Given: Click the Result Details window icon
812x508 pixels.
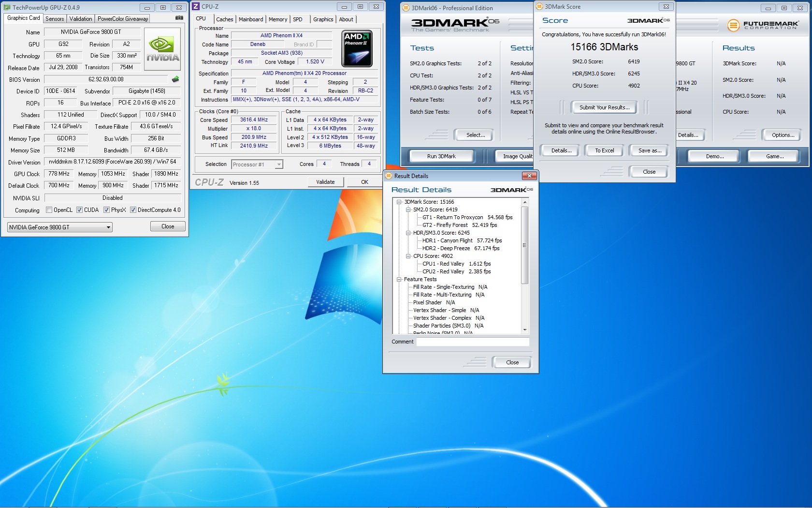Looking at the screenshot, I should (389, 176).
